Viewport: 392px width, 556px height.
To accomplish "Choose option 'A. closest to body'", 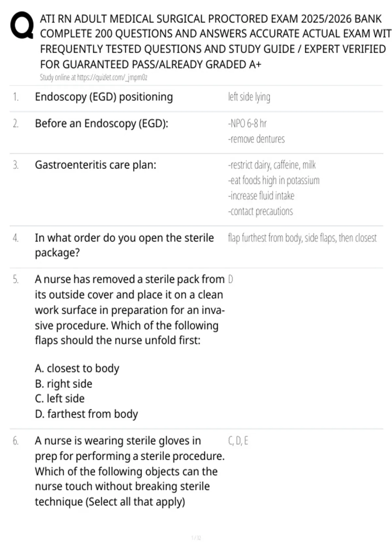I will (x=77, y=368).
